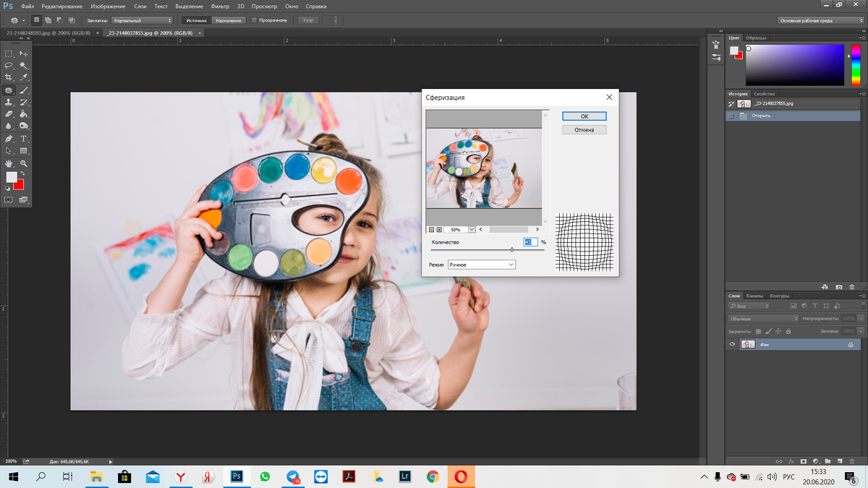Switch to the Каналы tab

[754, 296]
